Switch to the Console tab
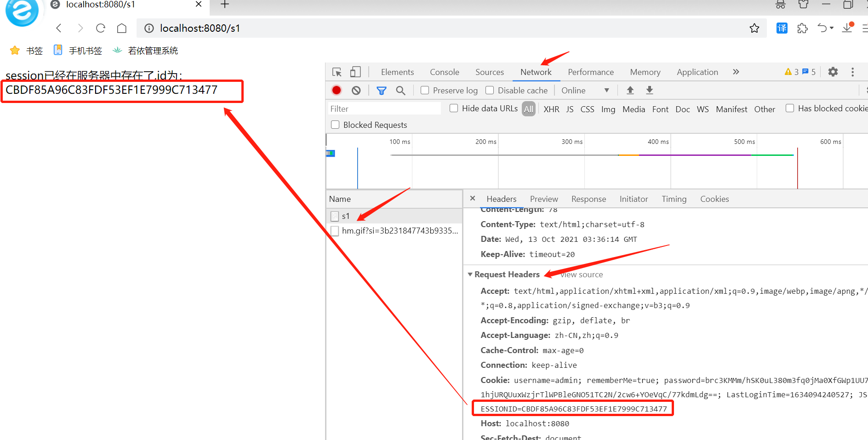868x440 pixels. pos(445,72)
